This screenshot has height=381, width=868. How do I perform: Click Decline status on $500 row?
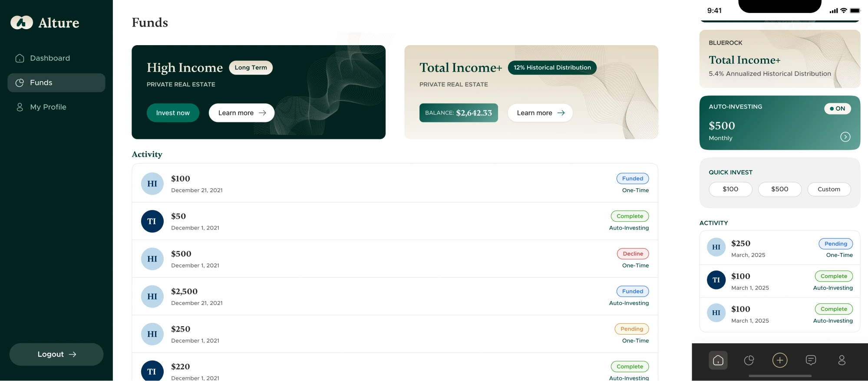point(633,254)
